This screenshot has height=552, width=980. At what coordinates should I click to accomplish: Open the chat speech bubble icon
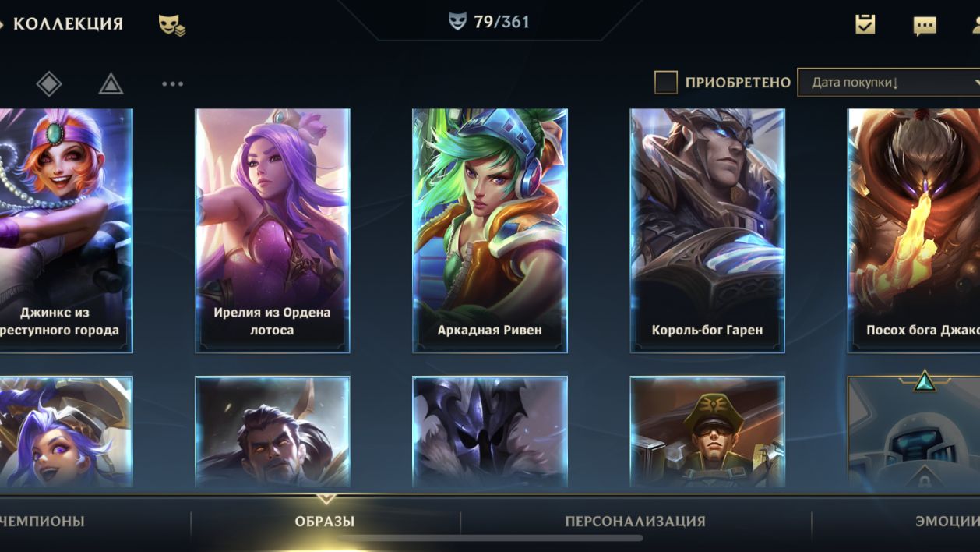tap(925, 26)
